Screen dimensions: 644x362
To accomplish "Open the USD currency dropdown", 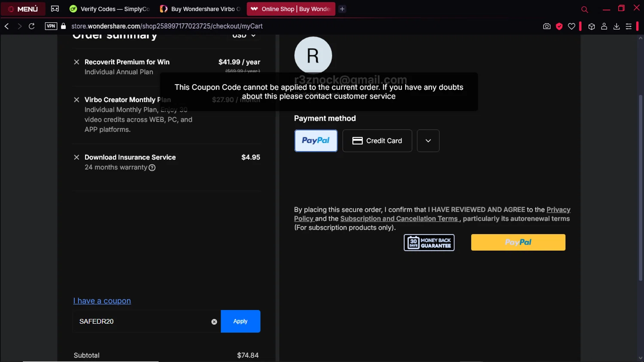I will coord(244,36).
